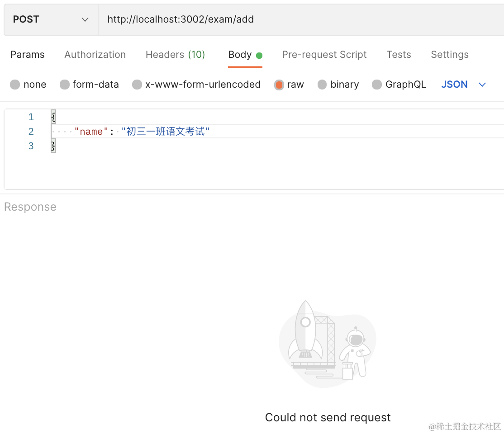Choose the binary body option
This screenshot has height=434, width=504.
(322, 85)
